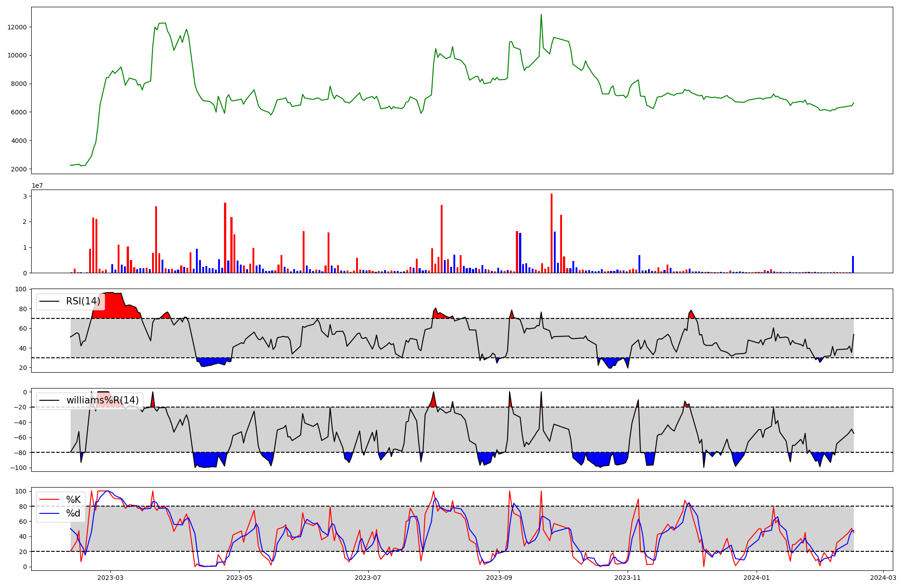Click the red %K legend line sample
The width and height of the screenshot is (905, 588).
[50, 499]
